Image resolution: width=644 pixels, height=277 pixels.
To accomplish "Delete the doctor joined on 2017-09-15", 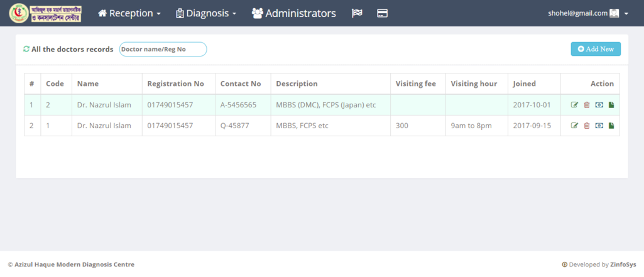I will [x=587, y=126].
